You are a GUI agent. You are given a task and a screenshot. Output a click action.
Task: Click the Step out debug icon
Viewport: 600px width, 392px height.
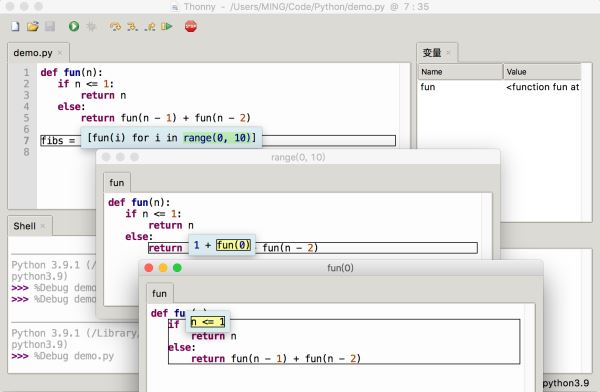pos(150,27)
